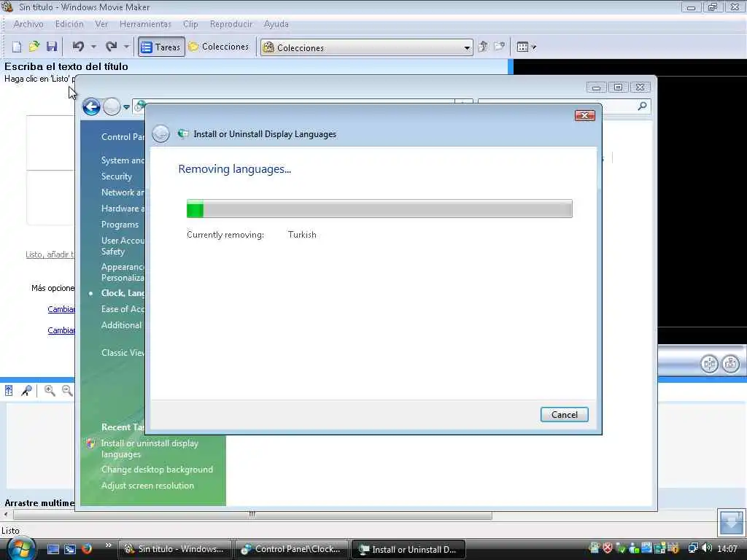Go back in the language wizard
Image resolution: width=747 pixels, height=560 pixels.
click(160, 134)
